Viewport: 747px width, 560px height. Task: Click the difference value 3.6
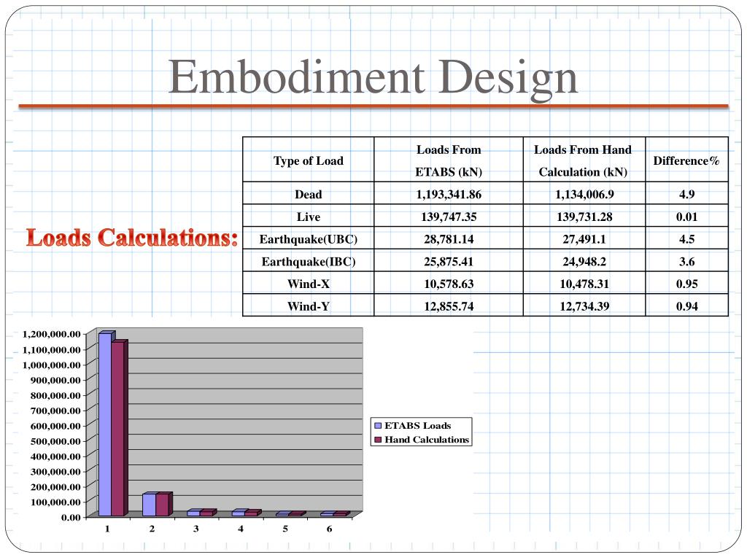[x=686, y=262]
